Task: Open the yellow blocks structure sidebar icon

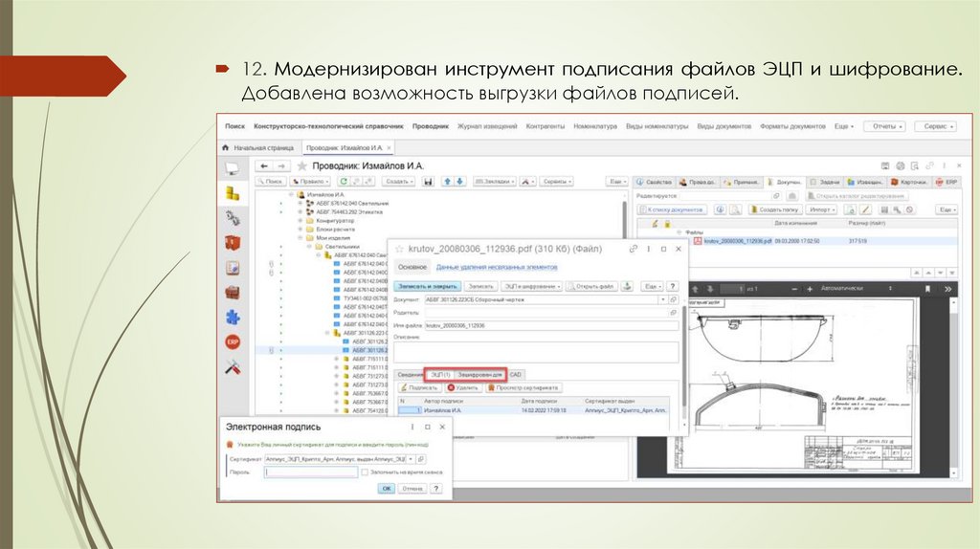Action: [x=232, y=192]
